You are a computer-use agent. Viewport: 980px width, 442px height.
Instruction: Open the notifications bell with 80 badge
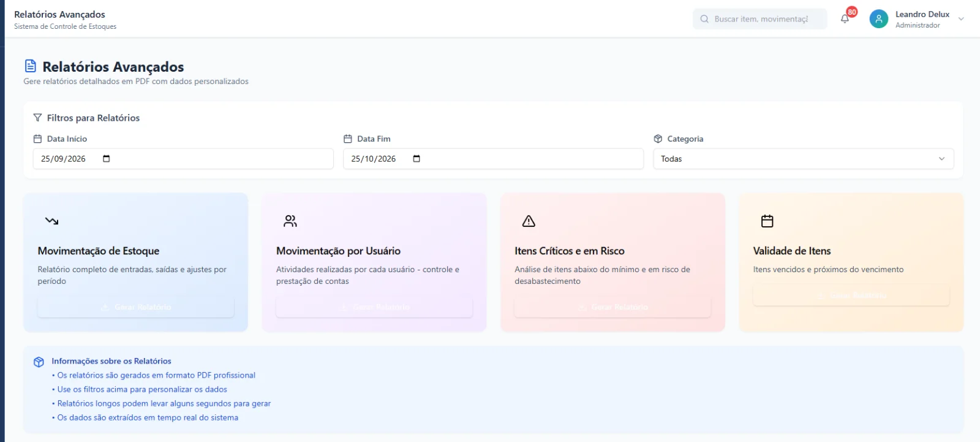pos(845,19)
